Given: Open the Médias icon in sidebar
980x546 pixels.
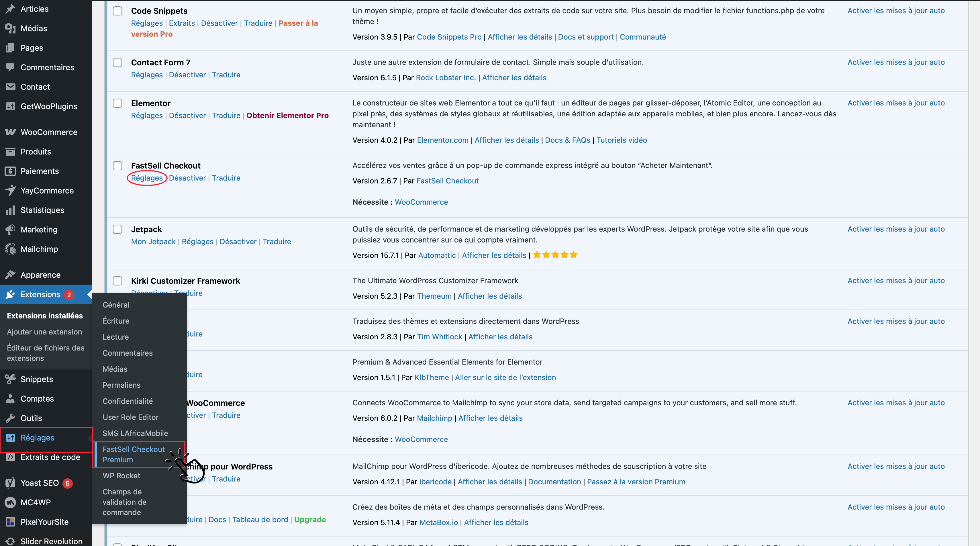Looking at the screenshot, I should (10, 28).
